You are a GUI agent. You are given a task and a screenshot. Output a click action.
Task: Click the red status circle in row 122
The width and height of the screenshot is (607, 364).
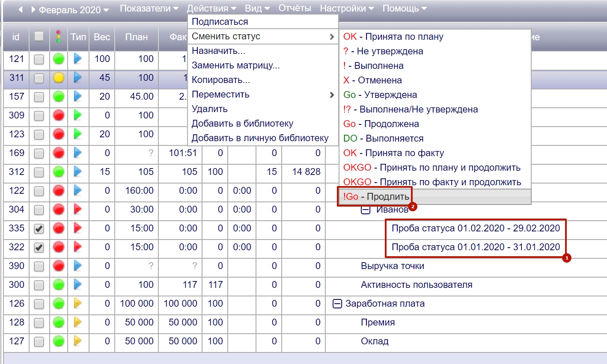[x=59, y=191]
